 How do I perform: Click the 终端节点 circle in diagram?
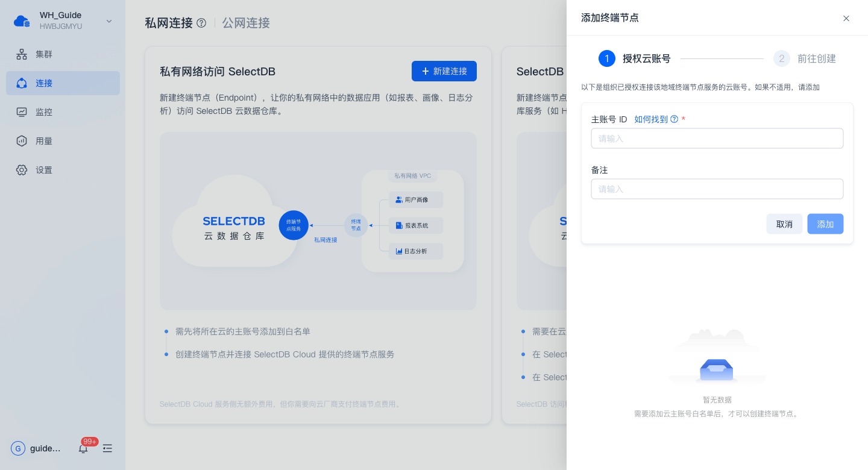click(356, 225)
